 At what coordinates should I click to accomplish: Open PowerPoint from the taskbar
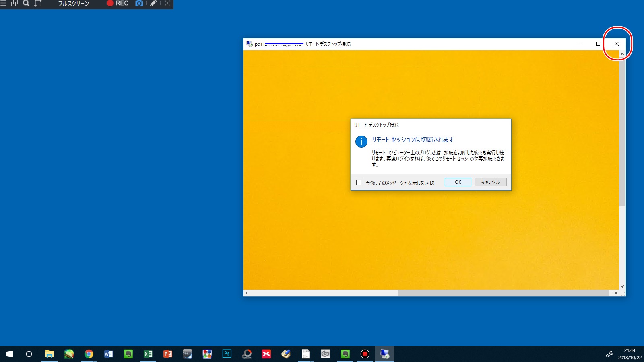168,354
